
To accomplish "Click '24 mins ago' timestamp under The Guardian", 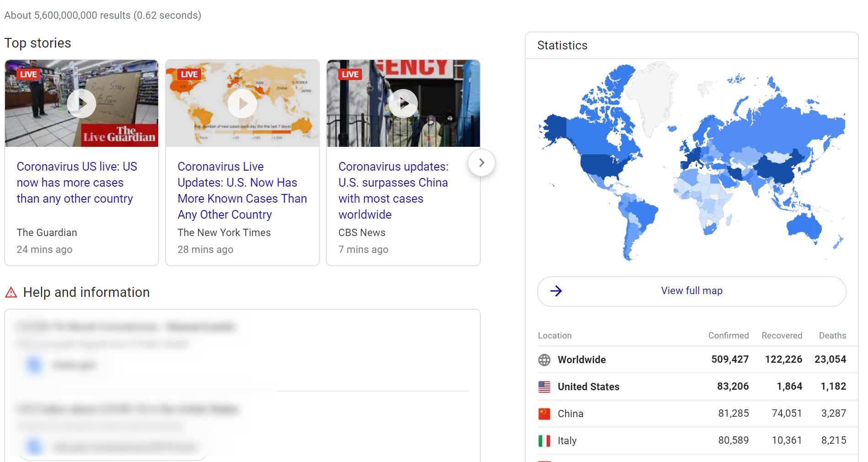I will pos(44,250).
